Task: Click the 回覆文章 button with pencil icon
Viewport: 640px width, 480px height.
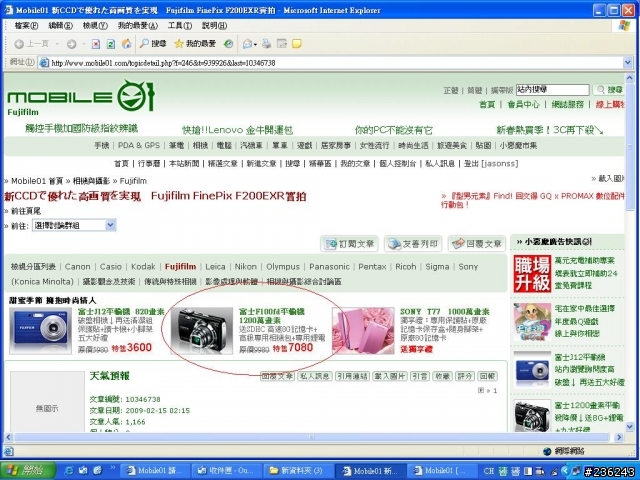Action: click(477, 244)
